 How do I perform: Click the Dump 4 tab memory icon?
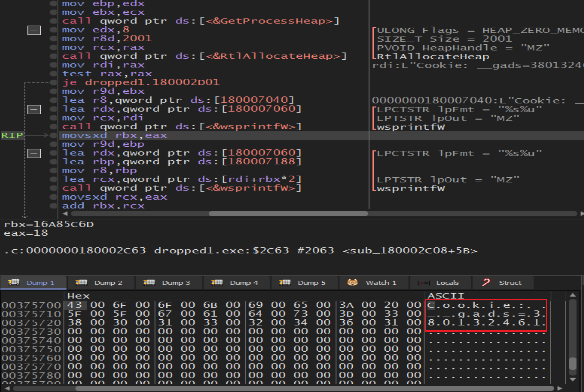click(217, 282)
